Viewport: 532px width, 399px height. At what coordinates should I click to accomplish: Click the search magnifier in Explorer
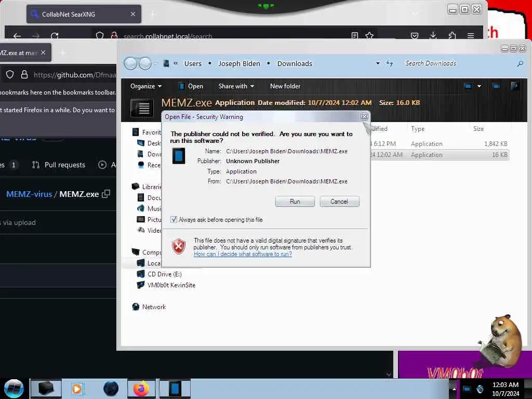tap(520, 63)
